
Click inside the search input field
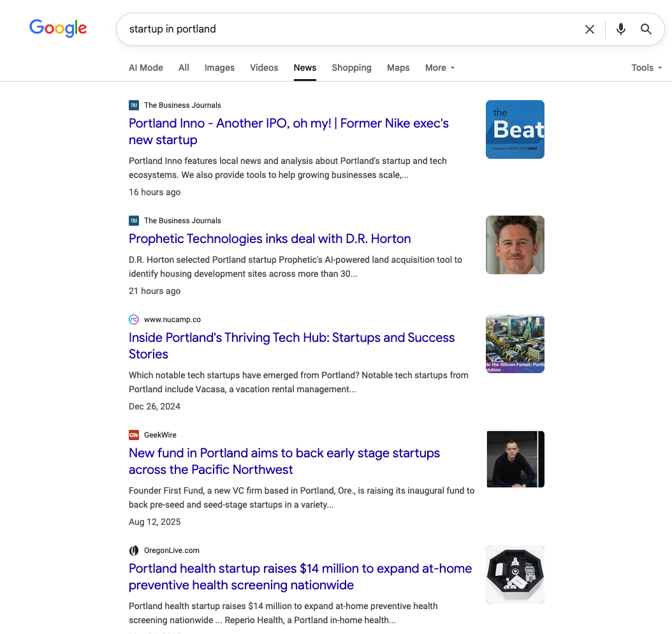point(351,29)
